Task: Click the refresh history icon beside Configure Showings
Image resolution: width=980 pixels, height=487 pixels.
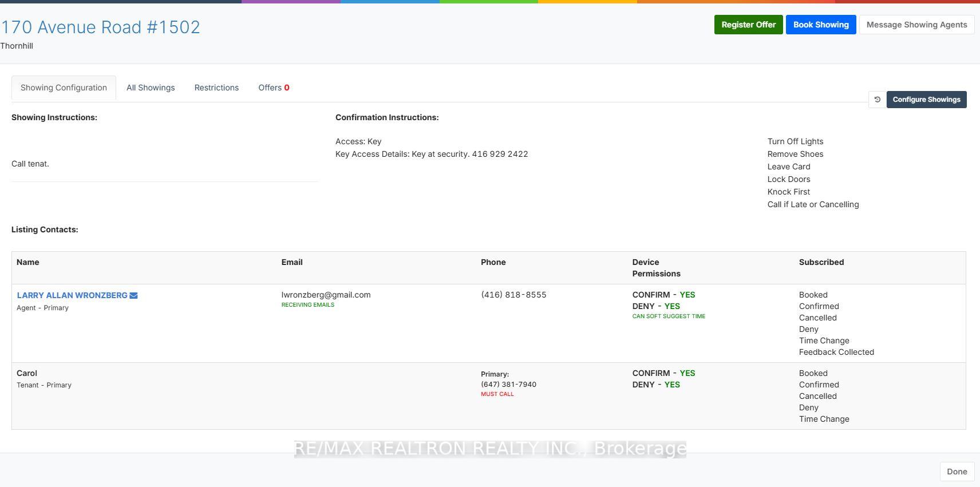Action: [x=877, y=100]
